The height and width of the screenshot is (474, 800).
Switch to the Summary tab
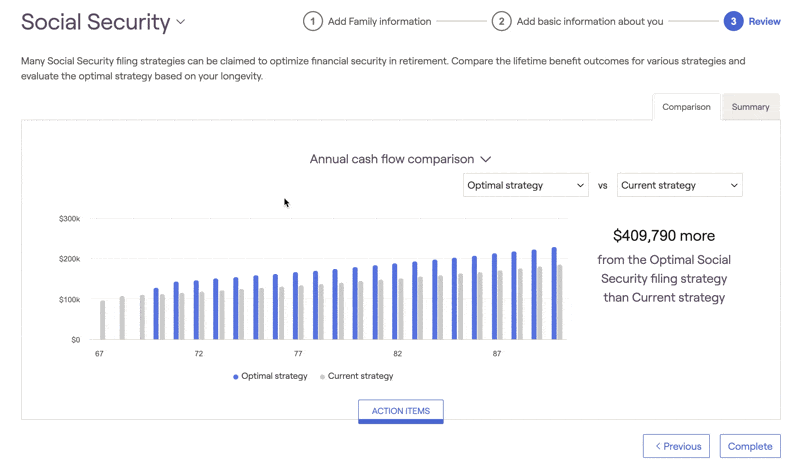750,107
